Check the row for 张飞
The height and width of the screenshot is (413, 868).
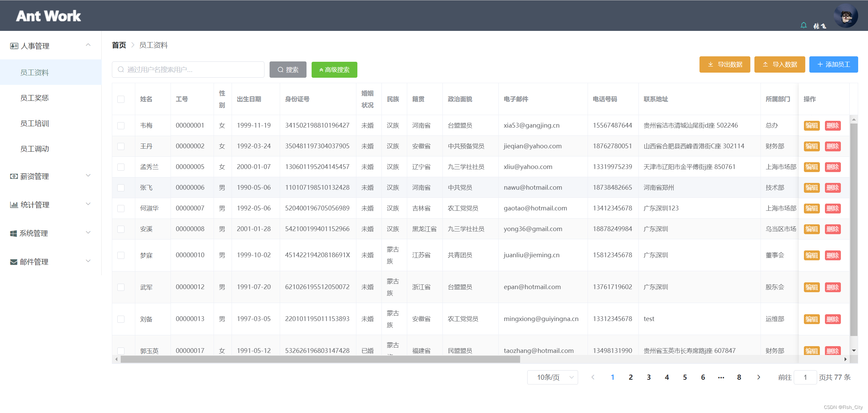[121, 188]
